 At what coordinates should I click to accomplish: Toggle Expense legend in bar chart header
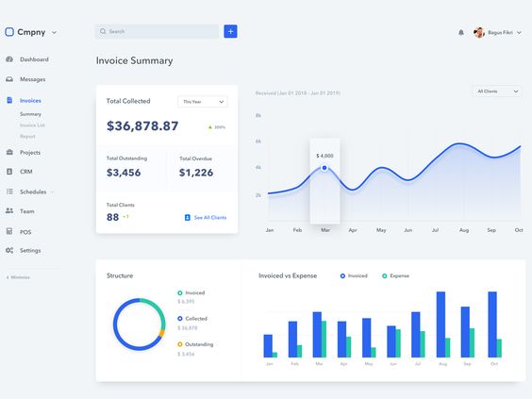pos(395,275)
